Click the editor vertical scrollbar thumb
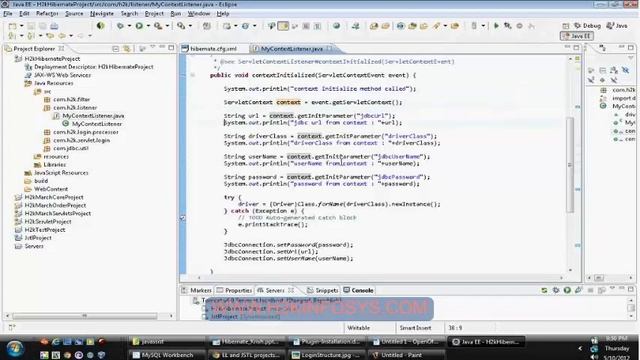Image resolution: width=640 pixels, height=360 pixels. point(570,164)
